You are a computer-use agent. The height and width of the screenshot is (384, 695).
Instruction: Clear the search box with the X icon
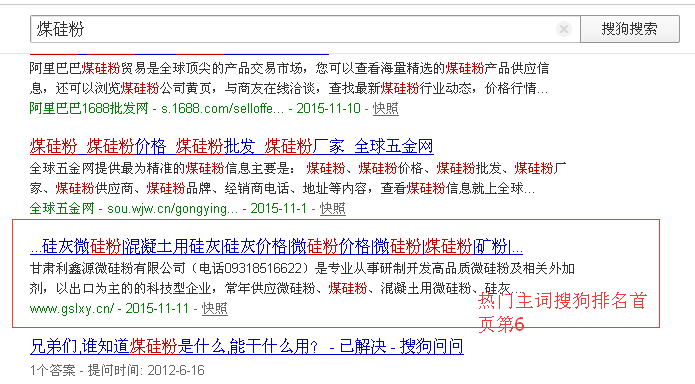[x=563, y=29]
